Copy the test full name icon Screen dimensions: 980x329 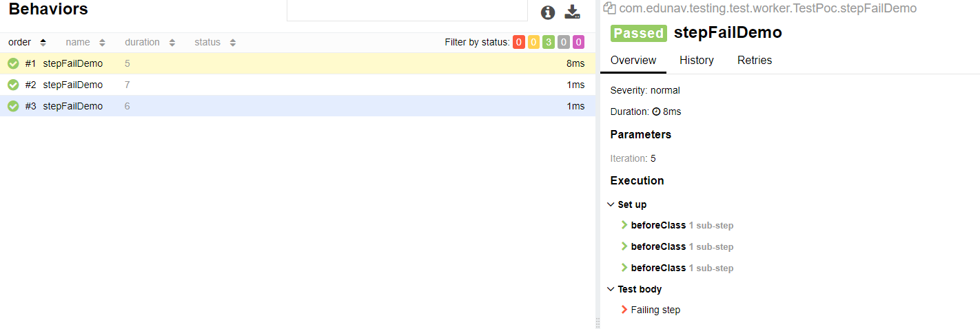(x=609, y=8)
